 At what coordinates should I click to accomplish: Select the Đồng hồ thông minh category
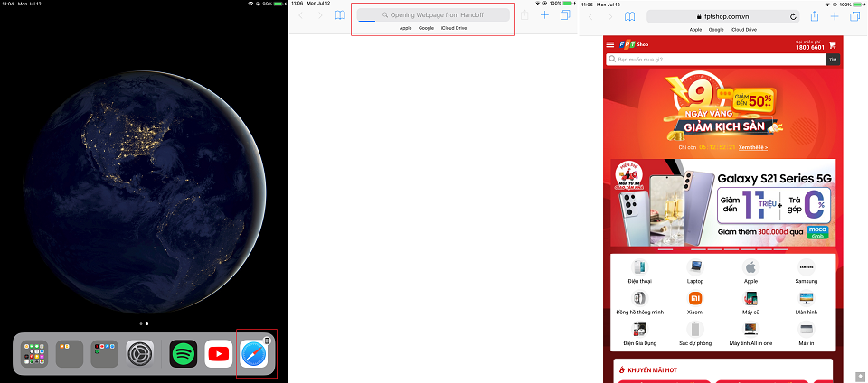[x=639, y=303]
